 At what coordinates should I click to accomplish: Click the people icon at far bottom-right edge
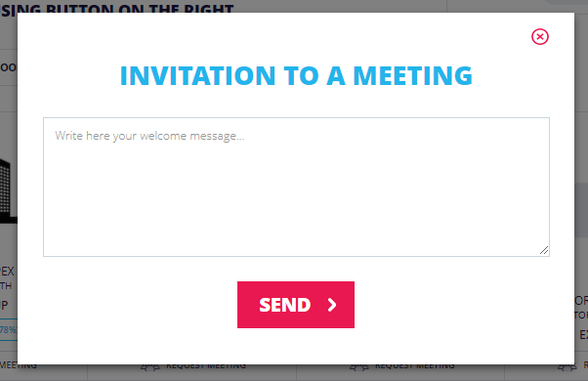567,366
